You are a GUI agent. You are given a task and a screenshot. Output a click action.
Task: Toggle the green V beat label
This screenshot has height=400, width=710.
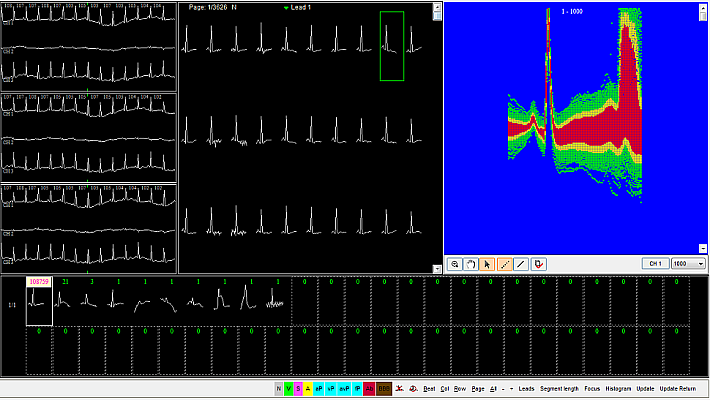click(x=290, y=388)
